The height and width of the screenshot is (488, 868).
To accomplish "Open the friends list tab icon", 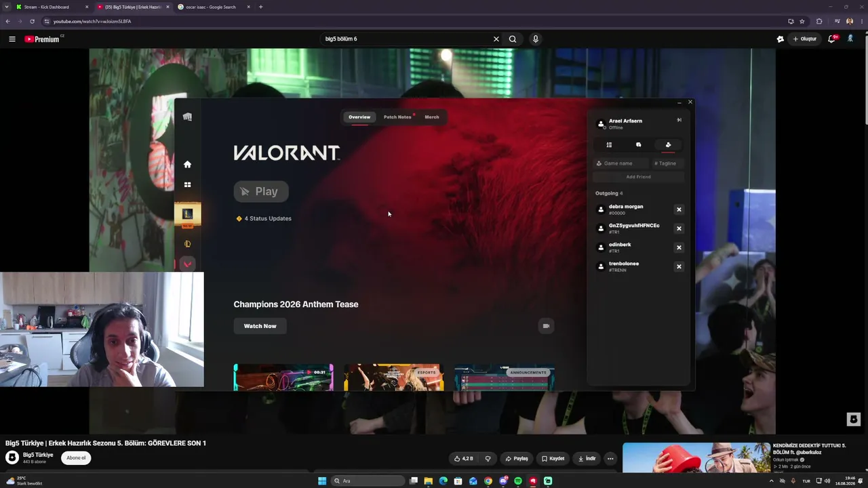I will [609, 144].
